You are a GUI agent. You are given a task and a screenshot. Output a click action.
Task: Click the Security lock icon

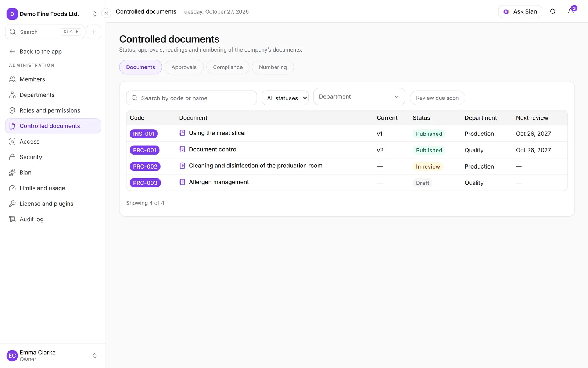click(x=12, y=157)
